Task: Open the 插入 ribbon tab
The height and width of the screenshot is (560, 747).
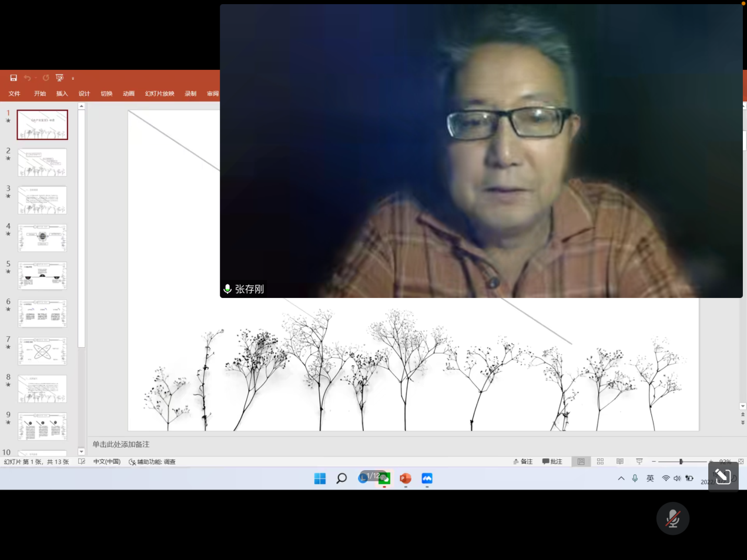Action: pos(62,94)
